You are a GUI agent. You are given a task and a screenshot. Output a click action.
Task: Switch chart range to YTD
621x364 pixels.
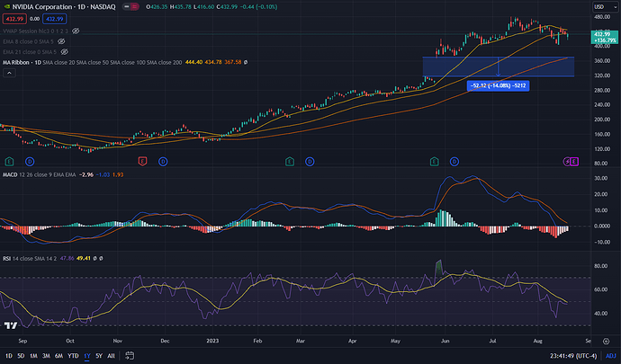tap(73, 356)
